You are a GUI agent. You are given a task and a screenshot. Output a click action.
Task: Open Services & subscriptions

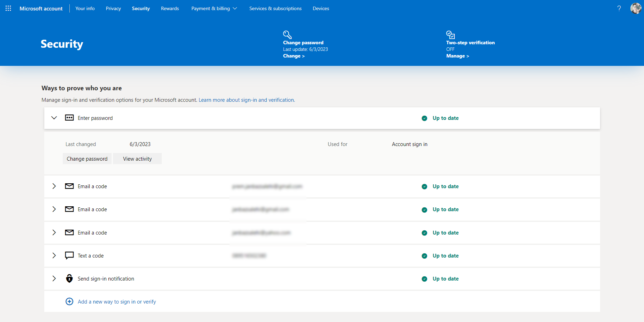click(x=275, y=8)
